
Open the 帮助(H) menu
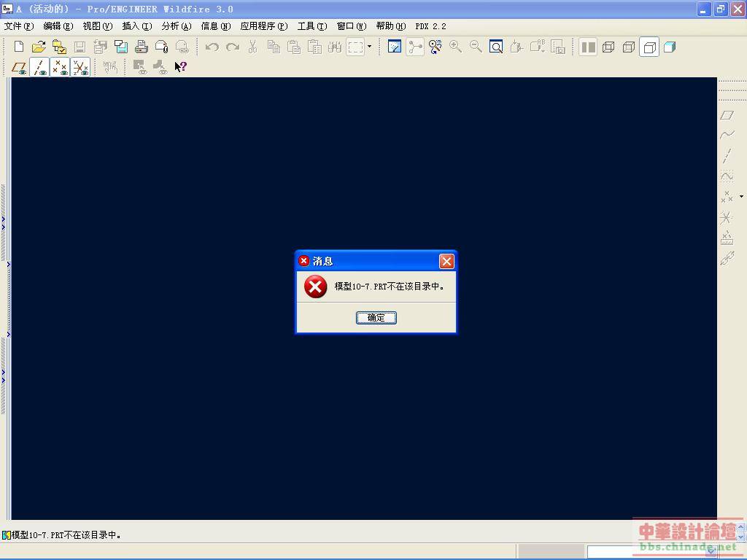391,26
